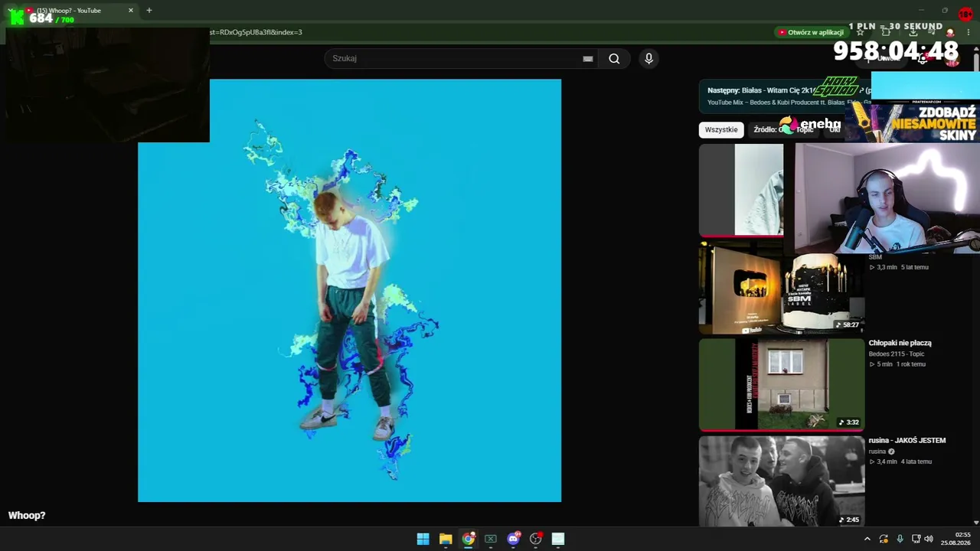Open Discord from the taskbar

click(x=513, y=539)
